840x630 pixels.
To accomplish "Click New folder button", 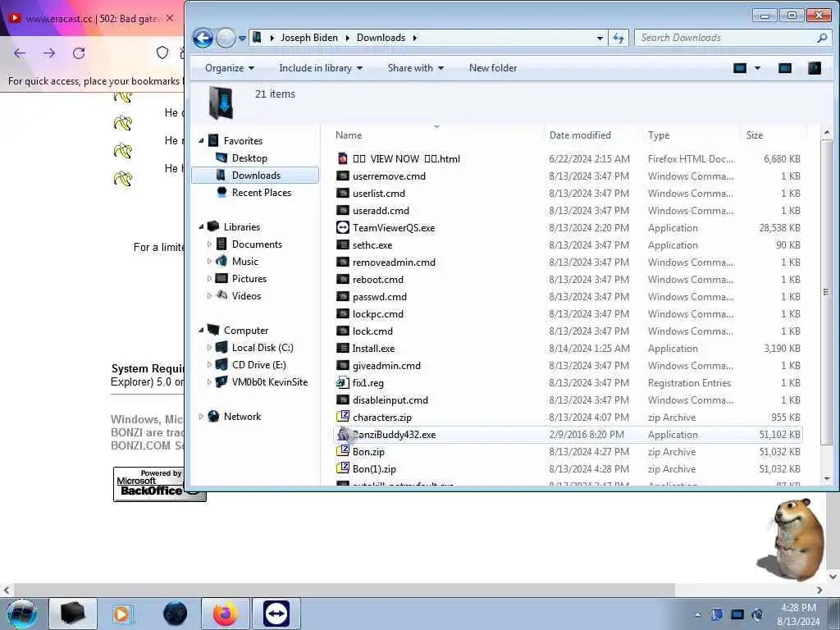I will (x=493, y=68).
